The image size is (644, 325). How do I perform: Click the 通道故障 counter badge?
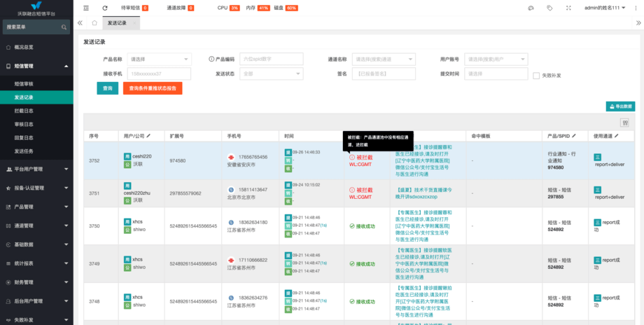point(191,8)
